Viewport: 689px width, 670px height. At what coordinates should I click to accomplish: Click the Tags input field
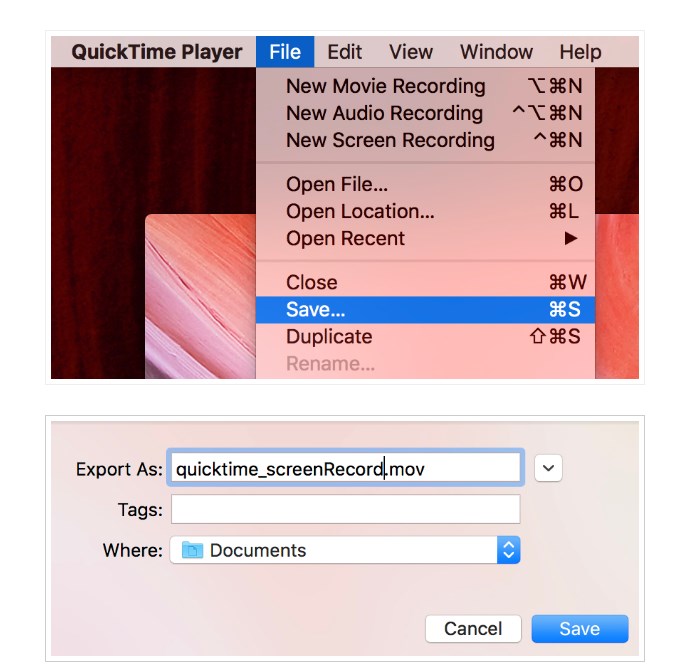(345, 509)
